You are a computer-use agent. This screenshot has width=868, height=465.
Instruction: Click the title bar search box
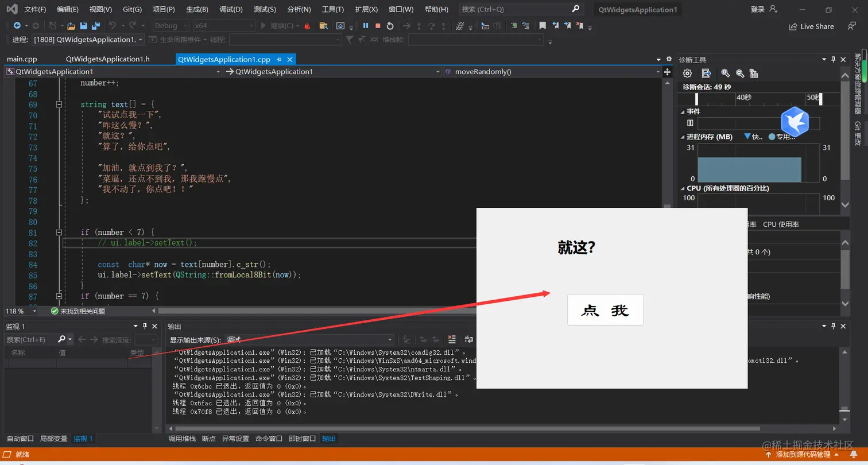point(521,9)
